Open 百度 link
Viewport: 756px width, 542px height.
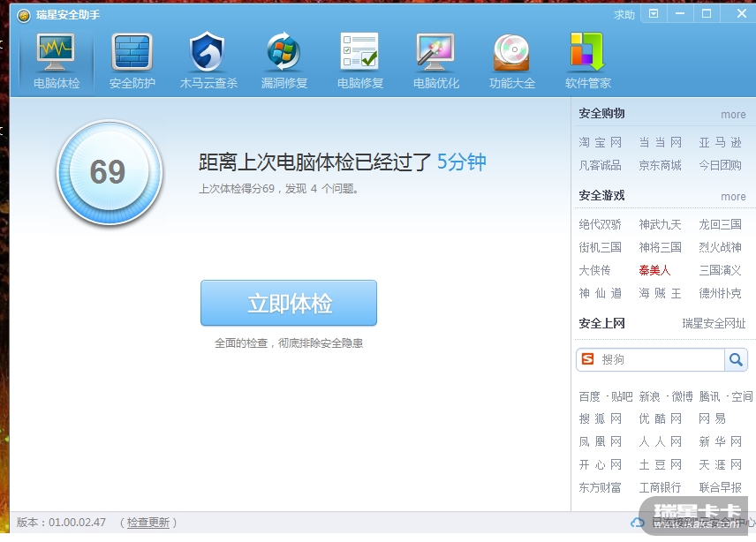point(589,396)
